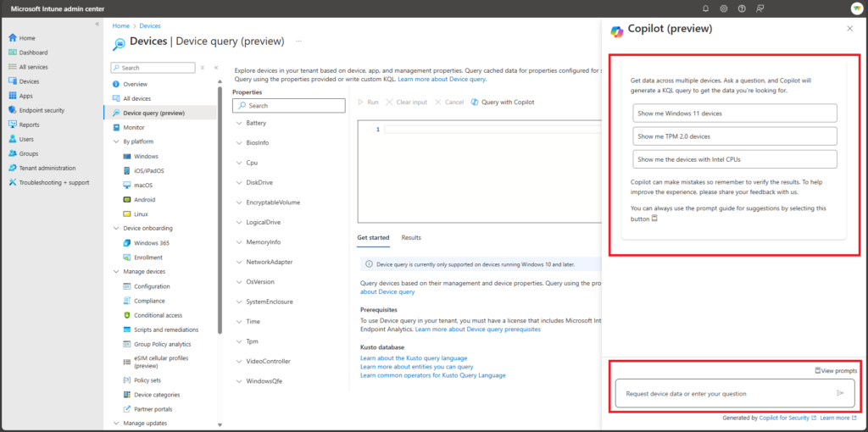Open the feedback icon in header
Screen dimensions: 868x432
point(760,8)
